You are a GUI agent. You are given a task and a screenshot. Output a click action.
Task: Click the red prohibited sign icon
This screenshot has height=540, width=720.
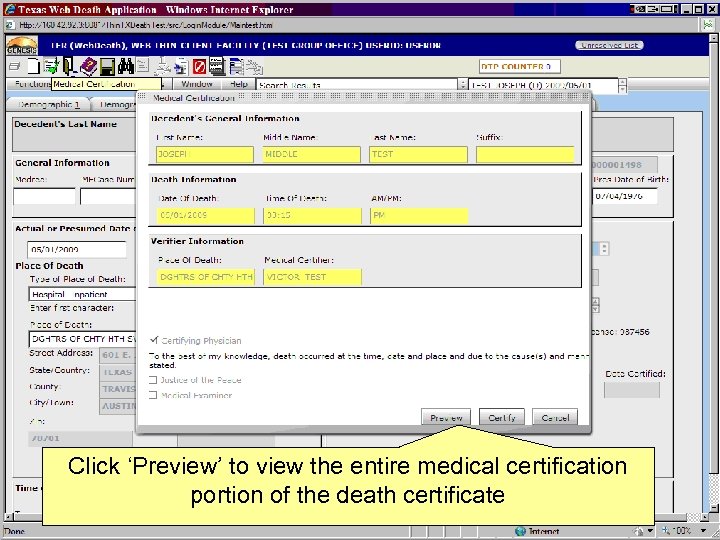199,67
